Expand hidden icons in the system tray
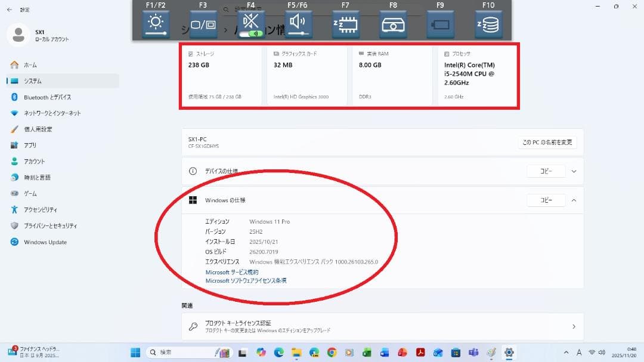 pyautogui.click(x=565, y=353)
